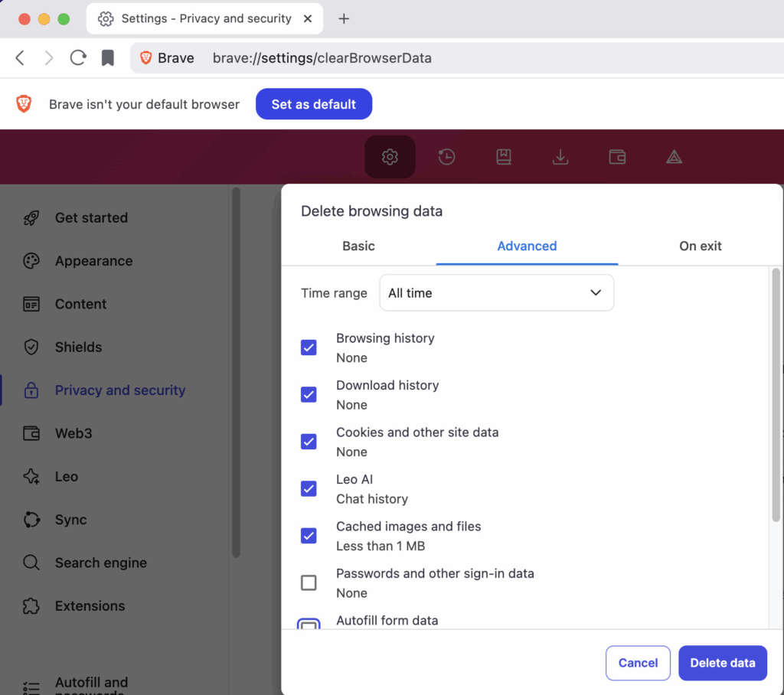Image resolution: width=784 pixels, height=695 pixels.
Task: Open the Bookmarks icon in settings toolbar
Action: [x=503, y=157]
